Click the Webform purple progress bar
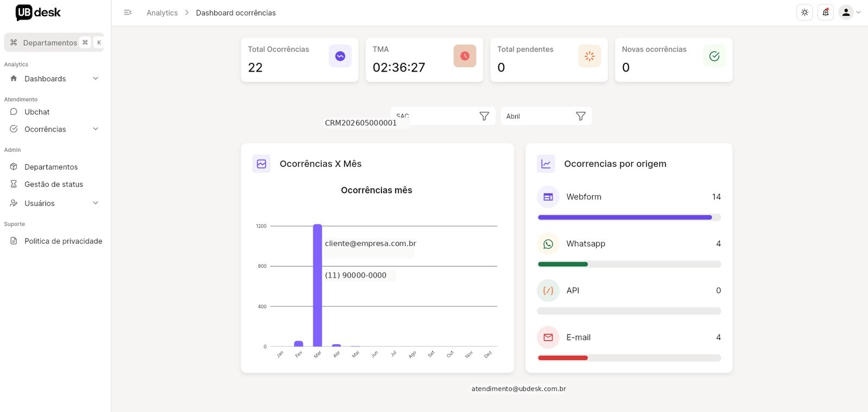The height and width of the screenshot is (412, 868). coord(625,217)
